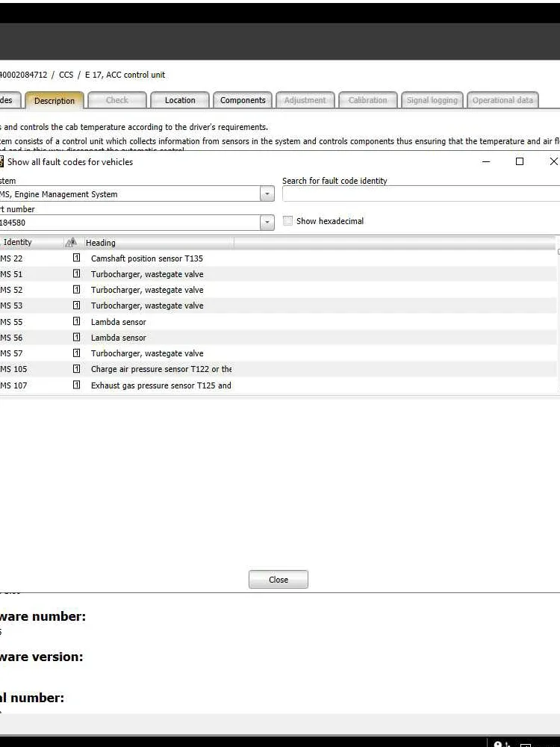
Task: Sort by the Identity column header
Action: tap(31, 243)
